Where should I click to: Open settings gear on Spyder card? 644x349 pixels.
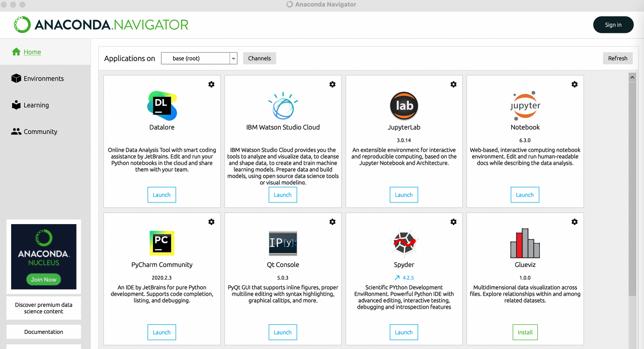coord(453,222)
